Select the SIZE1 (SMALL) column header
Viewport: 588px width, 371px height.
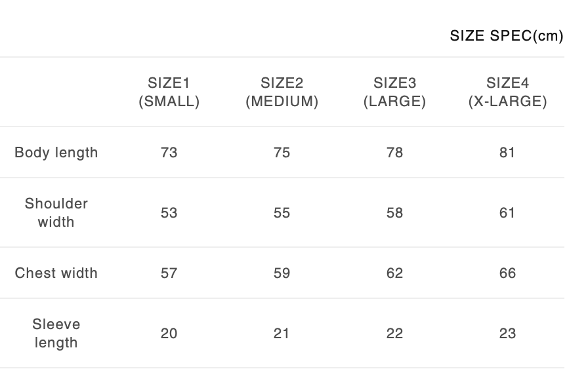169,92
